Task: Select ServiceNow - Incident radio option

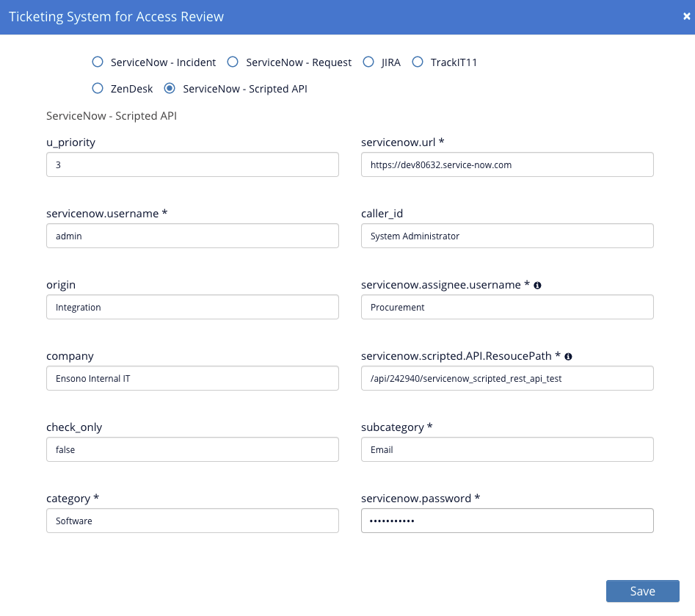Action: point(98,62)
